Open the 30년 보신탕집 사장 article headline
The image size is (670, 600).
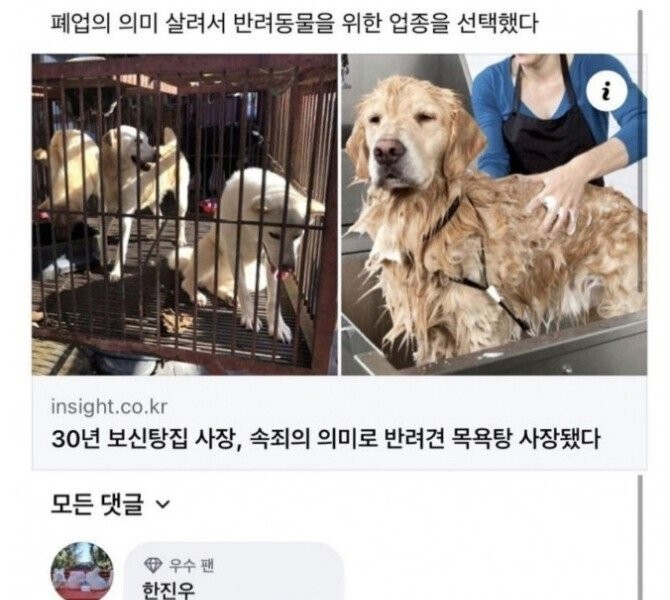(x=326, y=439)
